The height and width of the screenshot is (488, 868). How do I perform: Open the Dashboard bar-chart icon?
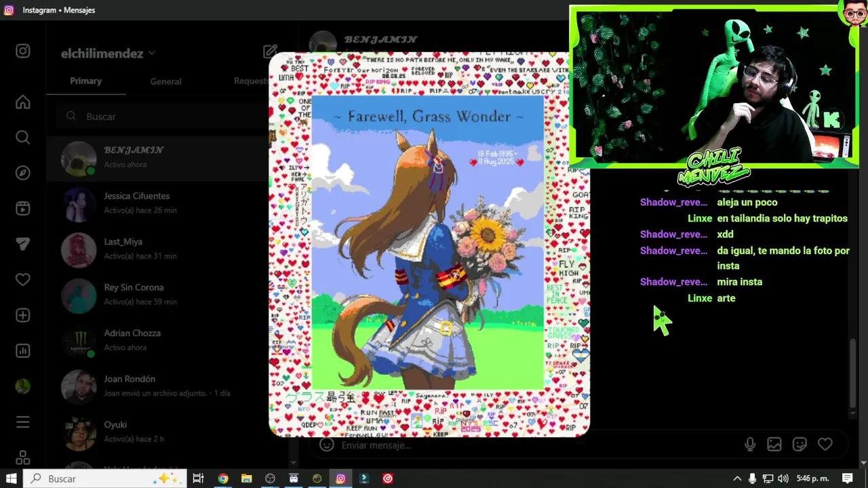pyautogui.click(x=23, y=350)
